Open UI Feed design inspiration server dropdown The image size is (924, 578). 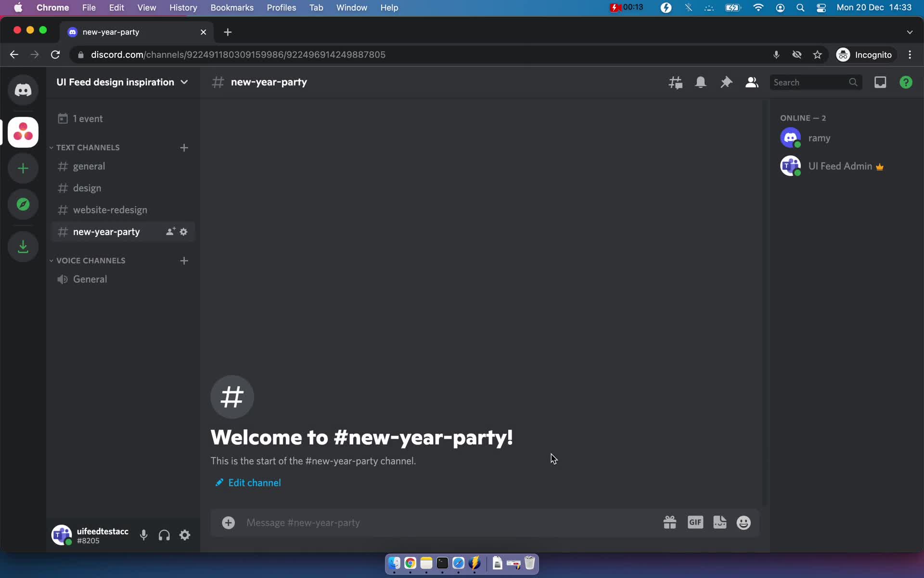tap(123, 82)
